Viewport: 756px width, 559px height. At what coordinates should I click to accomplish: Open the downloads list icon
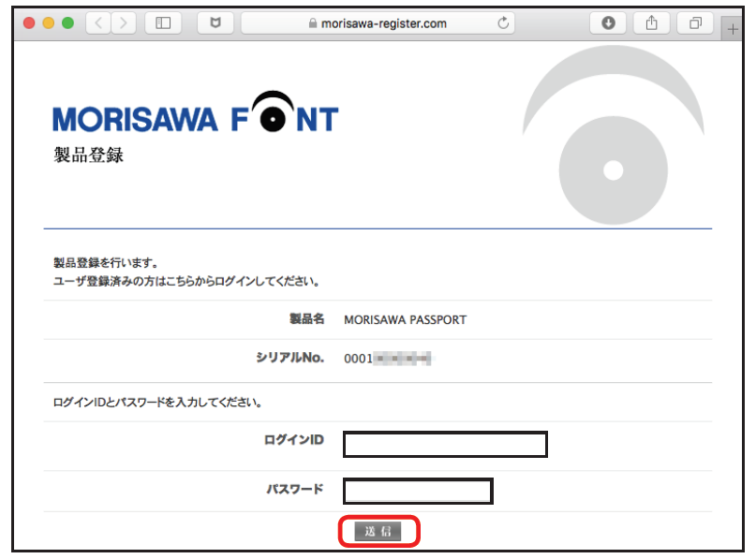pos(608,22)
